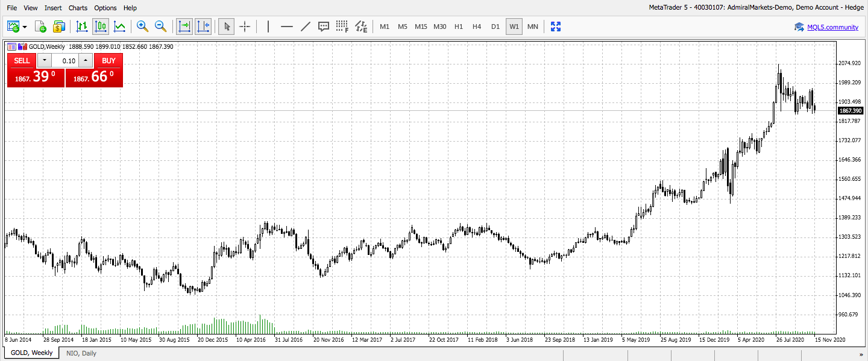Zoom out on the chart
868x361 pixels.
click(161, 27)
